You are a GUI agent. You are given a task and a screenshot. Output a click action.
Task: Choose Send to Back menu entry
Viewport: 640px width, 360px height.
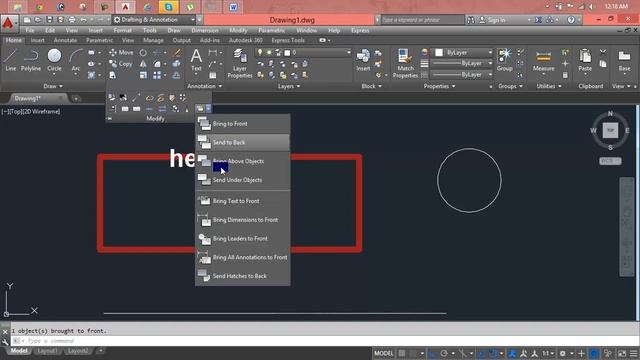point(243,142)
